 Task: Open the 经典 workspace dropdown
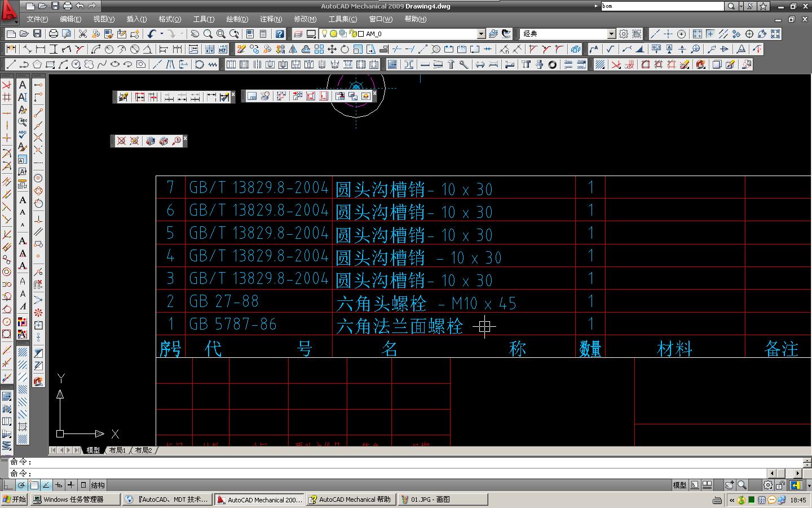[612, 34]
